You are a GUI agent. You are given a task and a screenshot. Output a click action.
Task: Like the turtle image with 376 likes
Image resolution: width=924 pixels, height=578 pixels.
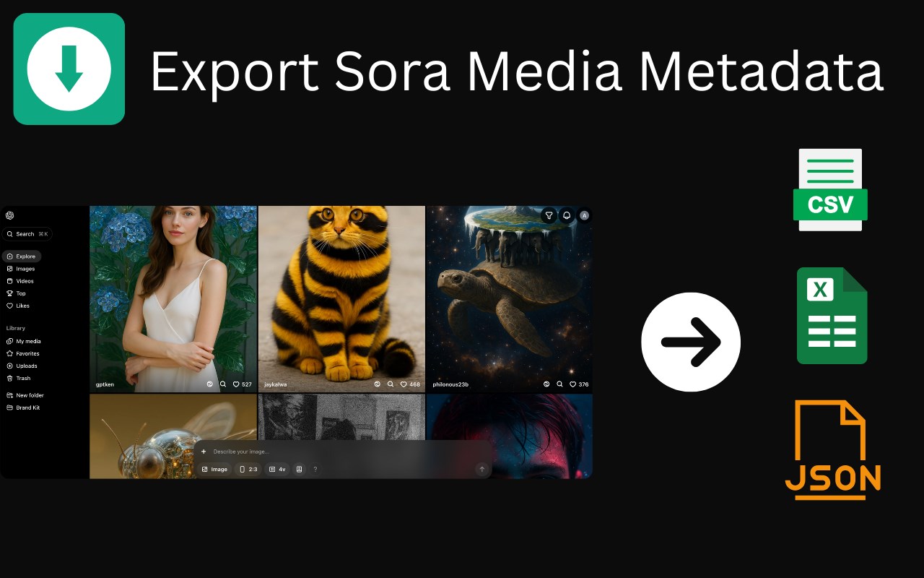(x=572, y=384)
